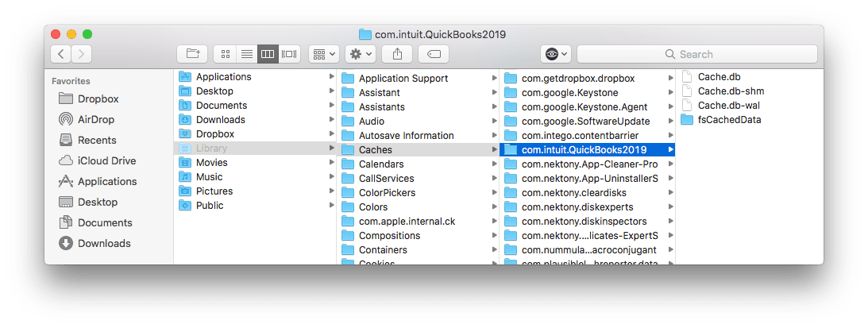This screenshot has width=868, height=328.
Task: Select the Applications folder in first column
Action: 255,76
